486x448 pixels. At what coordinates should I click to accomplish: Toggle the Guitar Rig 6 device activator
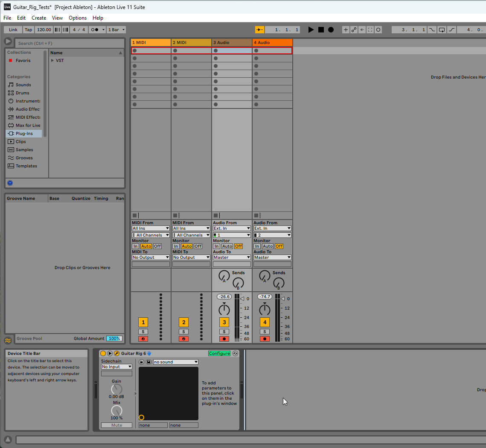pyautogui.click(x=103, y=353)
